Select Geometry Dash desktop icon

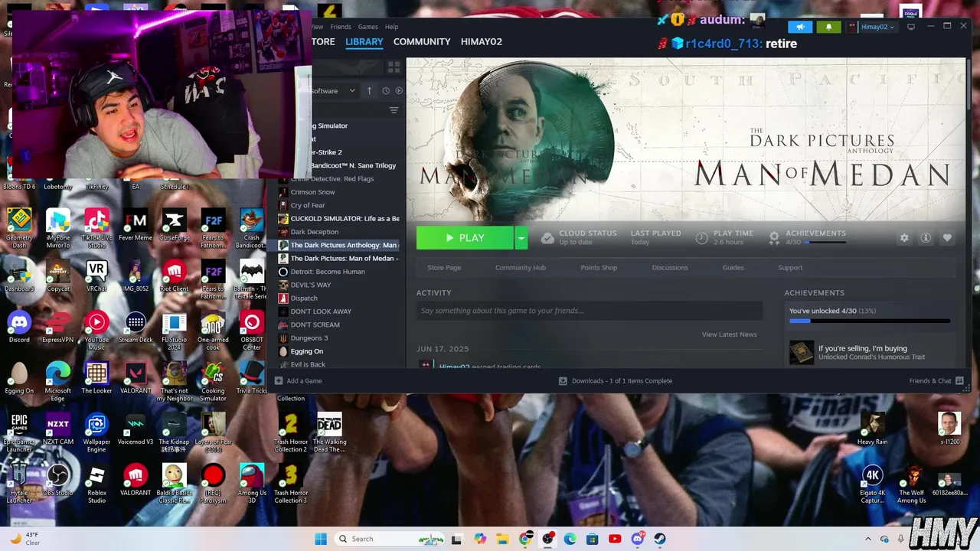pos(19,228)
